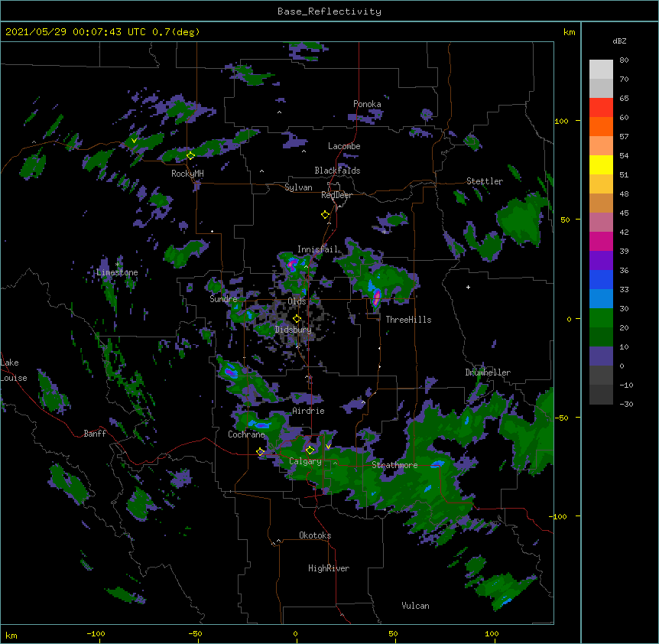Select the light grey top legend swatch
The image size is (659, 644).
(x=601, y=70)
